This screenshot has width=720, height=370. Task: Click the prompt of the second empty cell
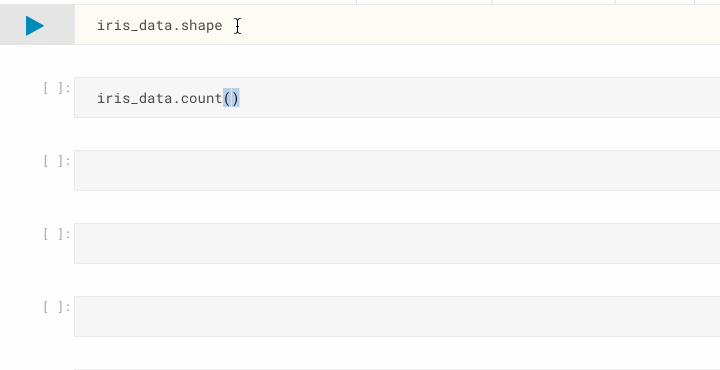coord(57,234)
